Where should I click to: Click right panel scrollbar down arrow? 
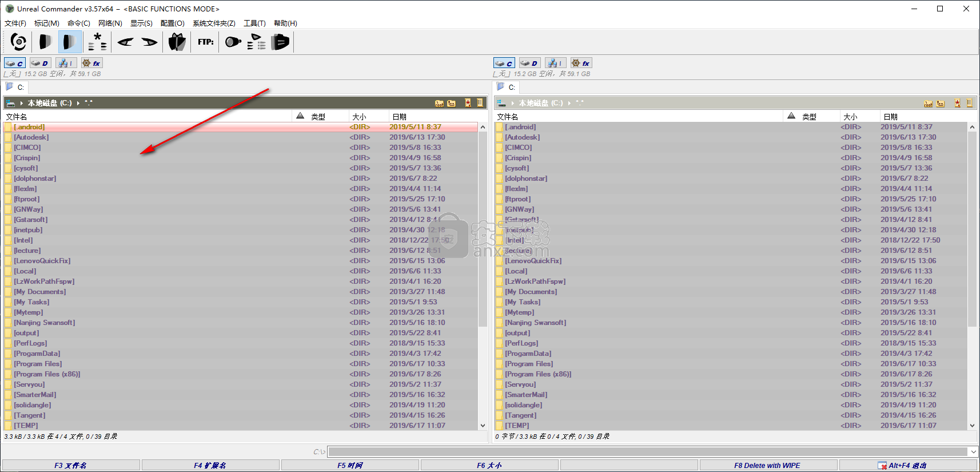point(973,425)
